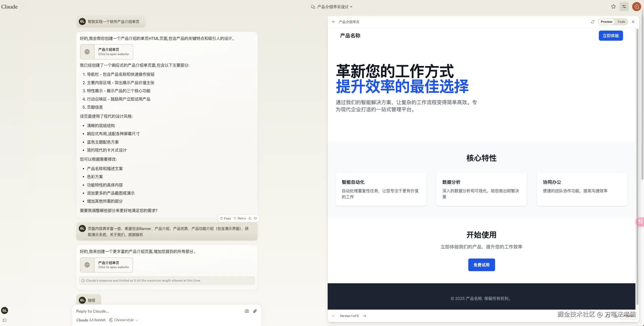Open the second 产品介绍单页 artifact card

(106, 265)
